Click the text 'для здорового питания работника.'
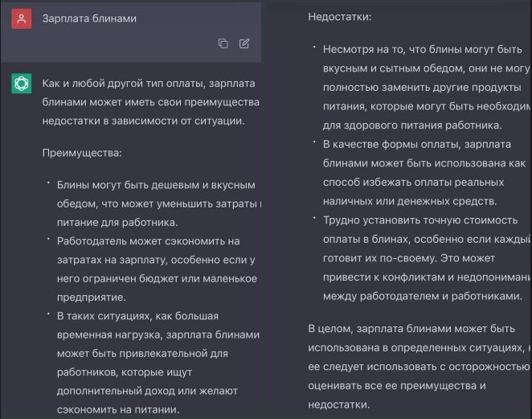Screen dimensions: 532x419 (412, 125)
